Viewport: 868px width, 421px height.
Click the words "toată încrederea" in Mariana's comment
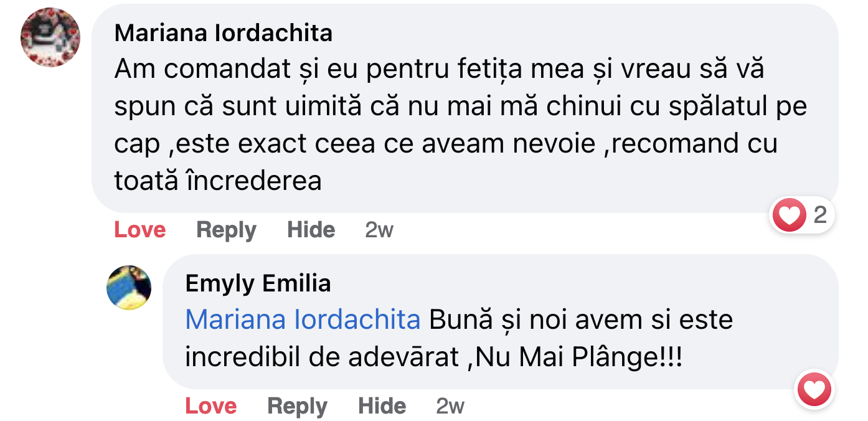218,181
